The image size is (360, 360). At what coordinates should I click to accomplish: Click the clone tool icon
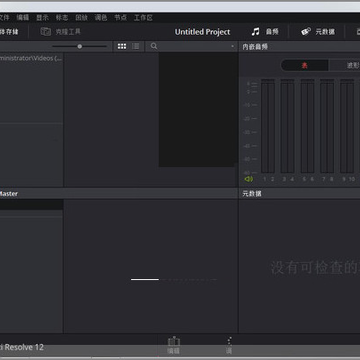coord(45,32)
